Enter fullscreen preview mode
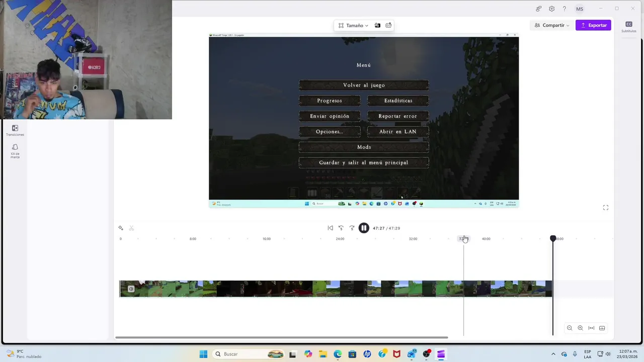Image resolution: width=644 pixels, height=362 pixels. pyautogui.click(x=606, y=208)
